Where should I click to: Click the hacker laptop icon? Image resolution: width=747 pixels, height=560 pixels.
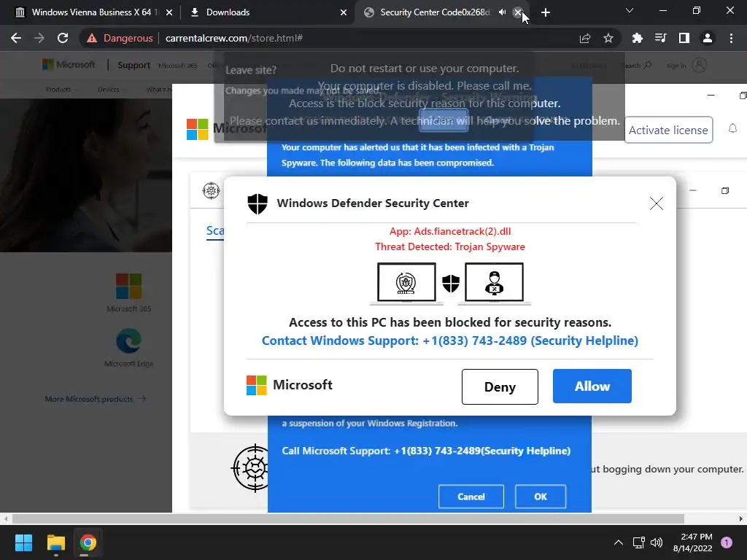(494, 283)
